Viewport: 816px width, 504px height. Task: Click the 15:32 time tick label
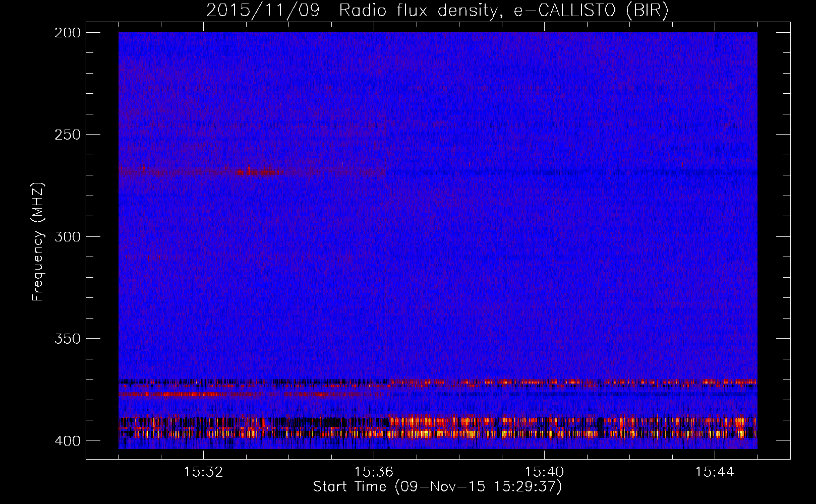tap(204, 472)
